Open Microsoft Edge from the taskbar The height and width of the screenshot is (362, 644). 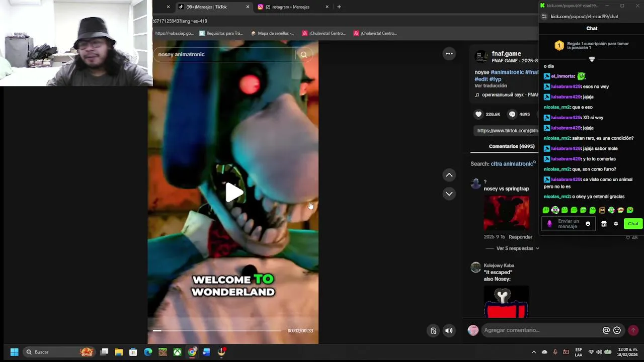[x=148, y=352]
